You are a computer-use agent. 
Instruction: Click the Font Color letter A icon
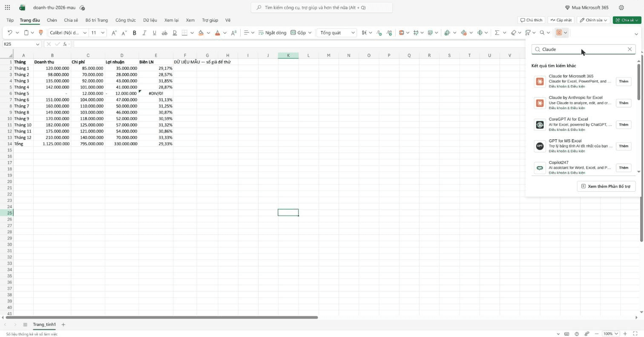(x=217, y=33)
